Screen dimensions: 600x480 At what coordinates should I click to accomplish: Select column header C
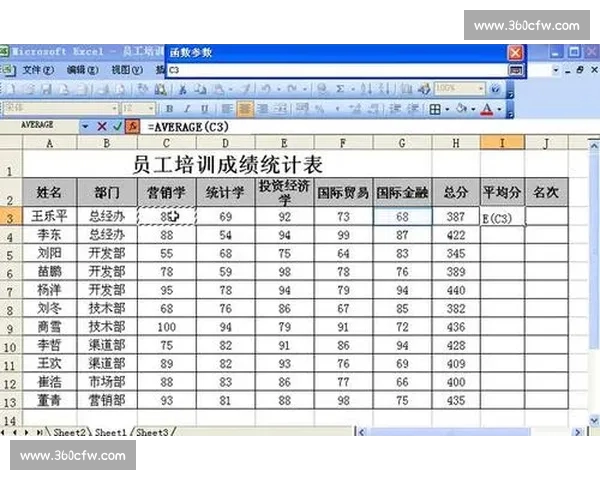tap(166, 143)
